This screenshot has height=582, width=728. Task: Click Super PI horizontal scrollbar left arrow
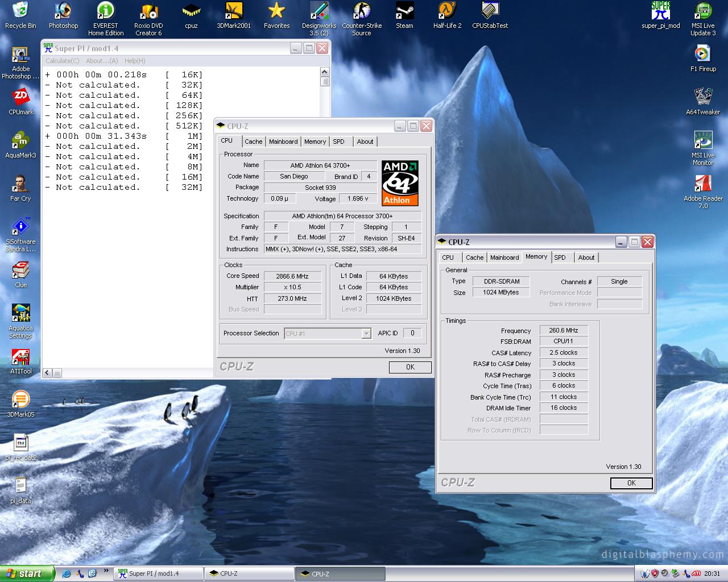(47, 373)
